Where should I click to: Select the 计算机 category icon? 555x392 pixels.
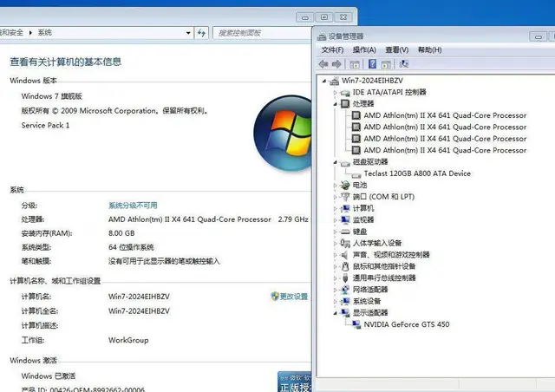point(345,208)
